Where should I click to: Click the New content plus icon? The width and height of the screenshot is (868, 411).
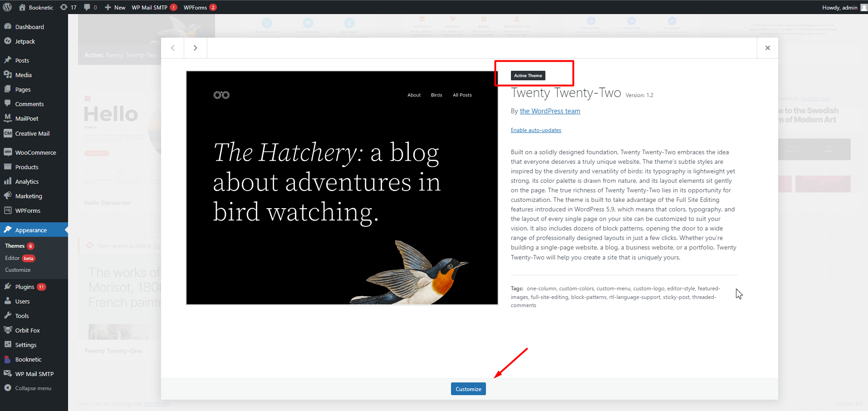pos(108,7)
